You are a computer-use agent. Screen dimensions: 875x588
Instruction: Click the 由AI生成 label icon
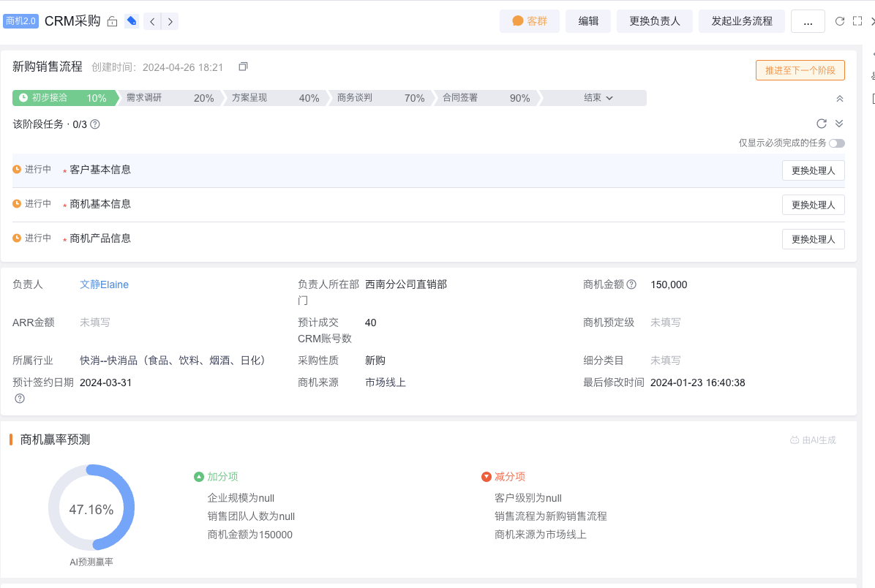click(x=795, y=440)
